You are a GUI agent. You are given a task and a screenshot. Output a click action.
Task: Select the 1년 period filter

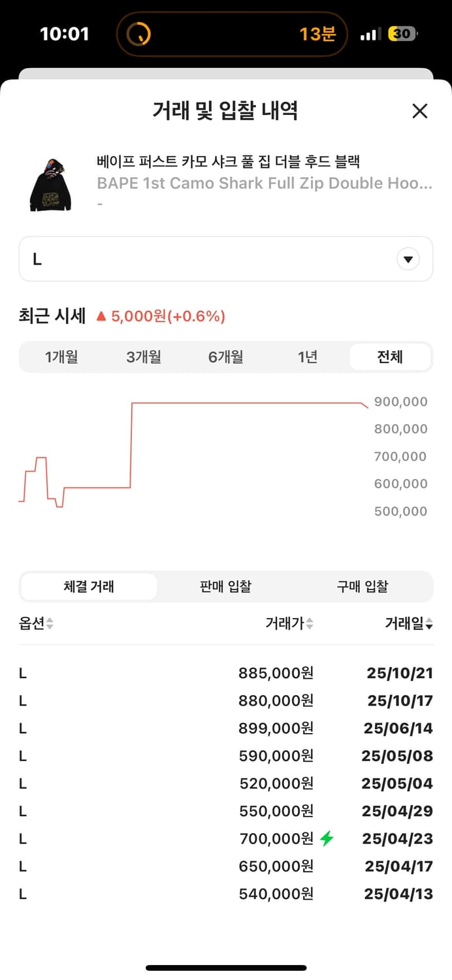pyautogui.click(x=308, y=357)
